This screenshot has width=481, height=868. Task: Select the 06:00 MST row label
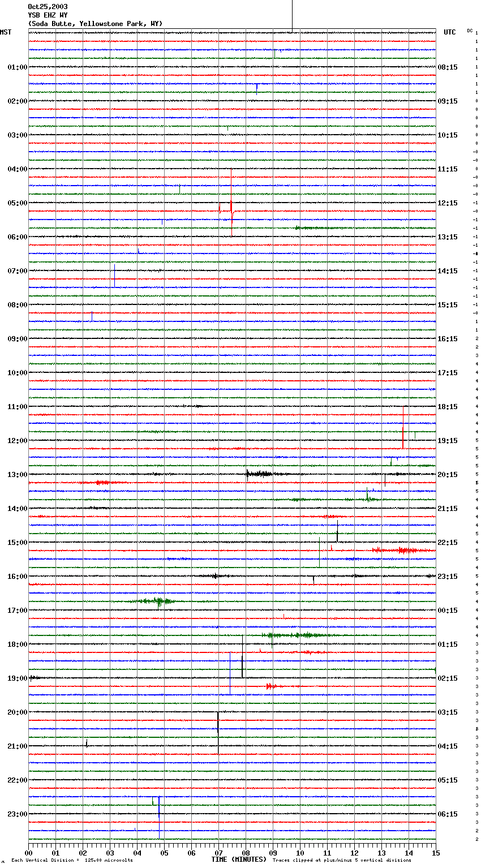tap(18, 237)
